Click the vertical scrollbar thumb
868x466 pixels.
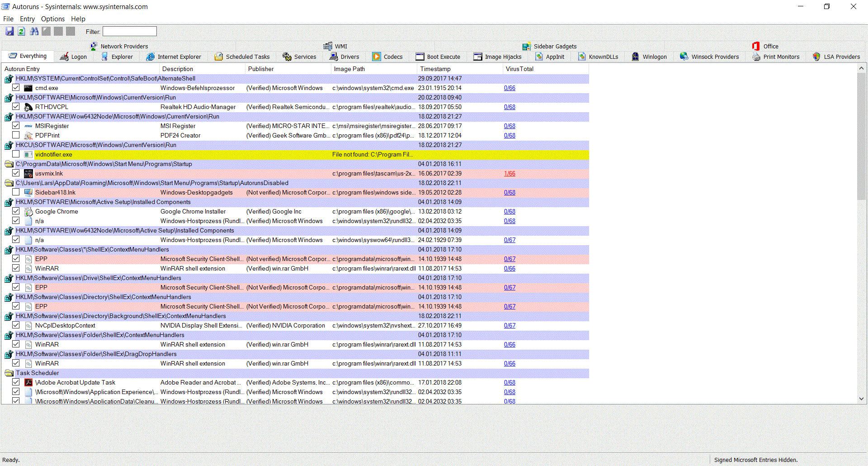pos(861,136)
